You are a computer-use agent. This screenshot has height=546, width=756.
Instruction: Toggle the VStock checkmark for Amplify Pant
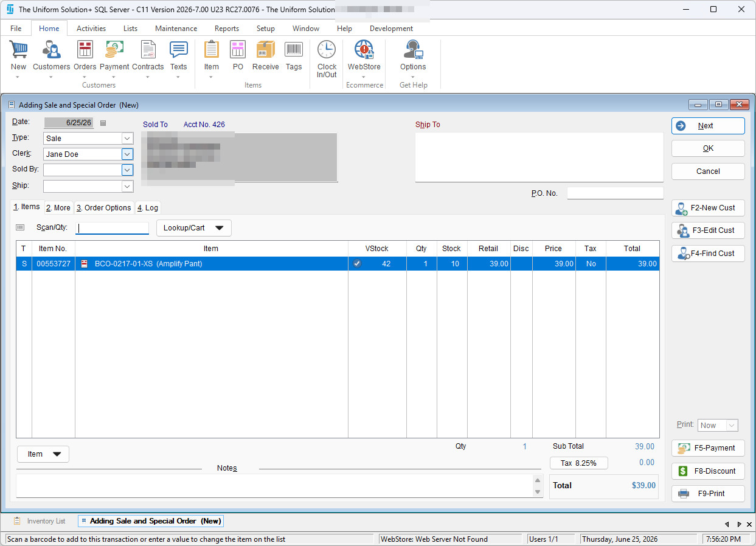coord(357,264)
